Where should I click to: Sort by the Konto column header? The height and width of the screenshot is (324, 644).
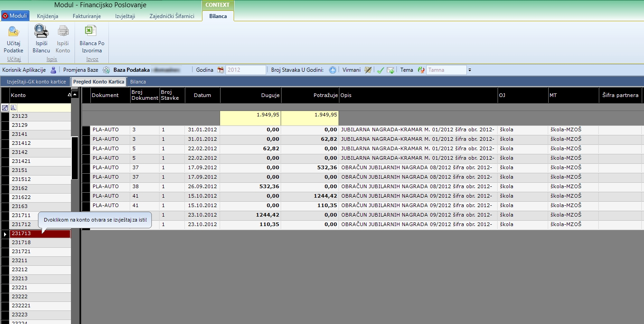[x=38, y=95]
